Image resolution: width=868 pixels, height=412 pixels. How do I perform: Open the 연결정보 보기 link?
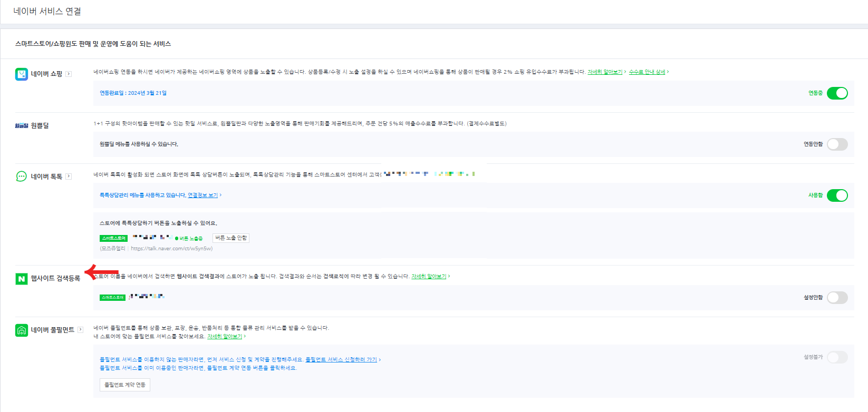203,195
